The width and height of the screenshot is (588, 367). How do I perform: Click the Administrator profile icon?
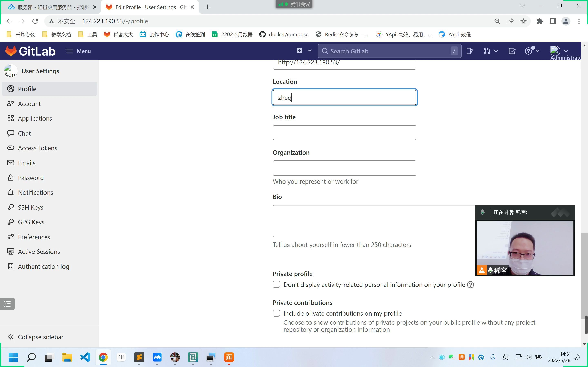[x=555, y=51]
